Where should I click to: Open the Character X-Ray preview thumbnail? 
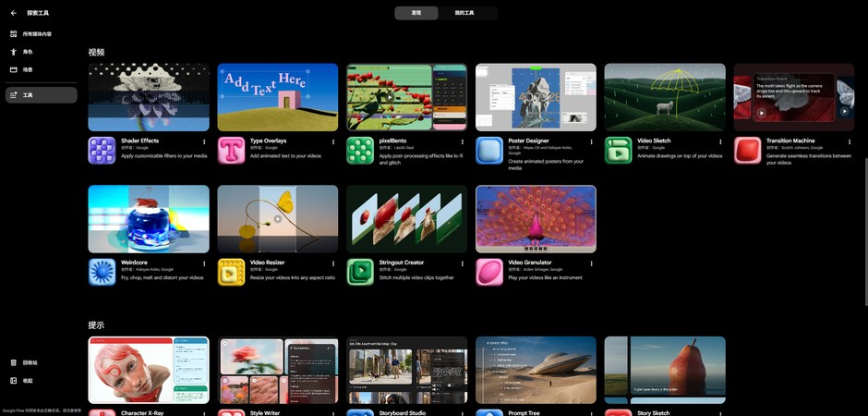point(149,370)
